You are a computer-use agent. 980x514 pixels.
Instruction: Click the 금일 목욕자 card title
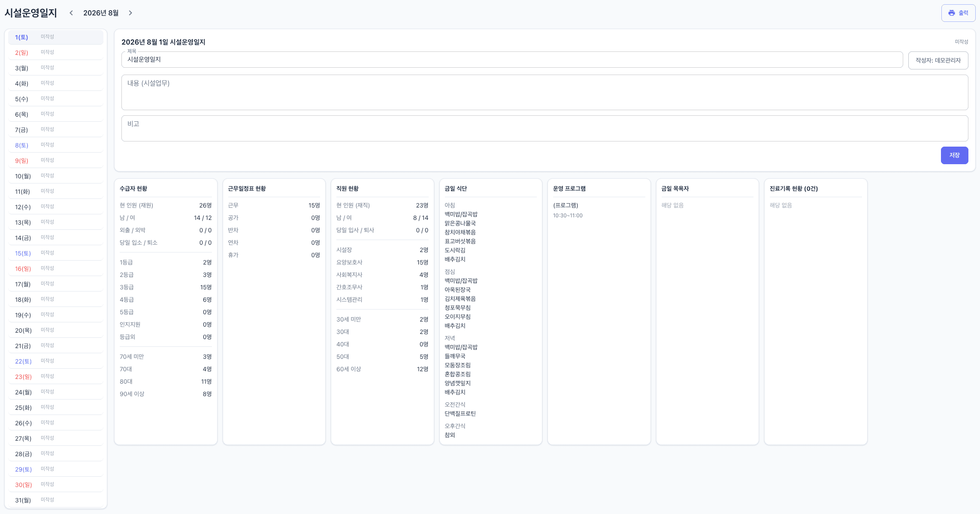675,189
